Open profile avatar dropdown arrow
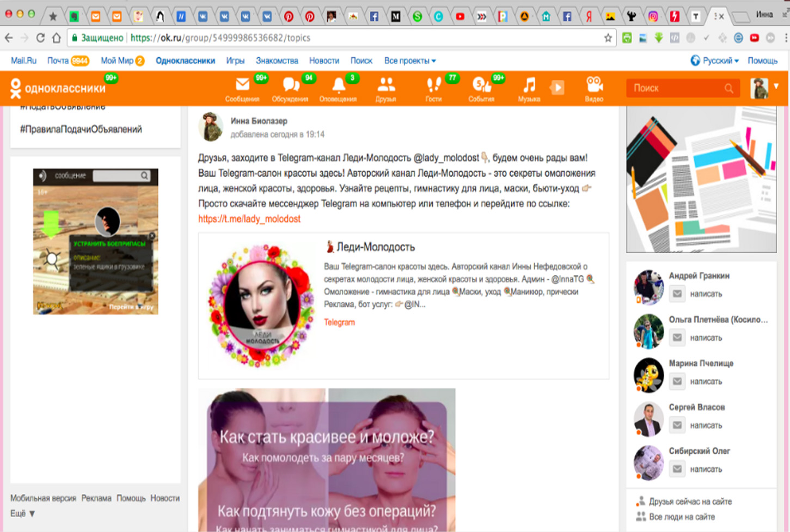 (x=776, y=86)
